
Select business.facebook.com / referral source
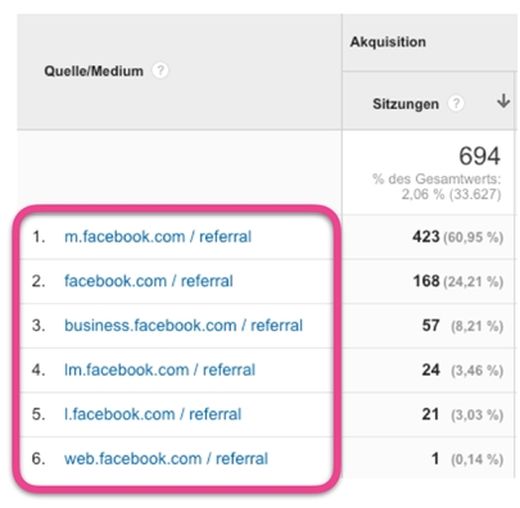point(183,325)
